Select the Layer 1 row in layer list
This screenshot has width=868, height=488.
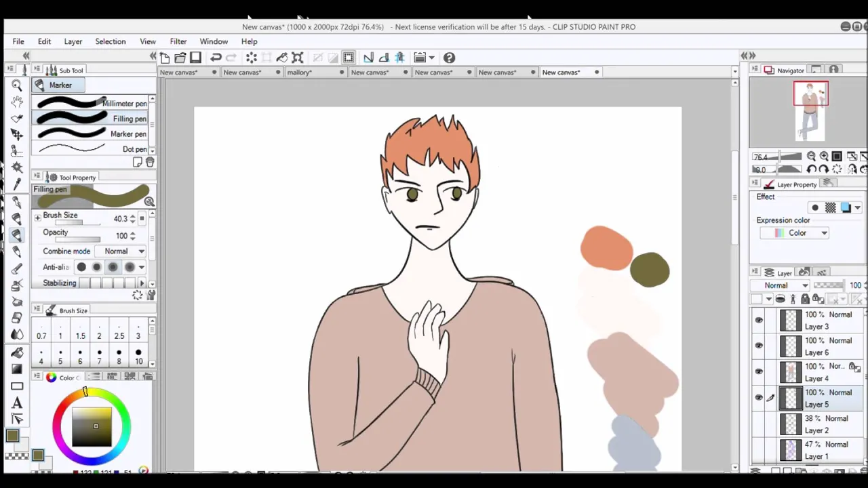[x=807, y=450]
